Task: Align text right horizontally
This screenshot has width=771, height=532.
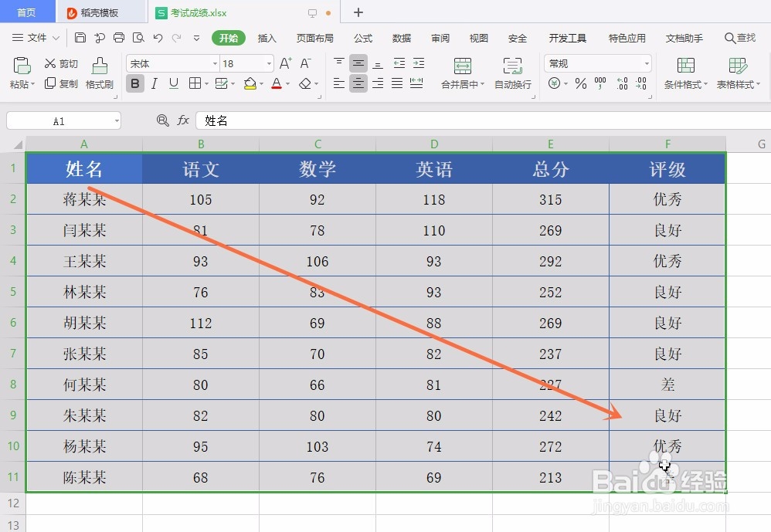Action: point(378,83)
